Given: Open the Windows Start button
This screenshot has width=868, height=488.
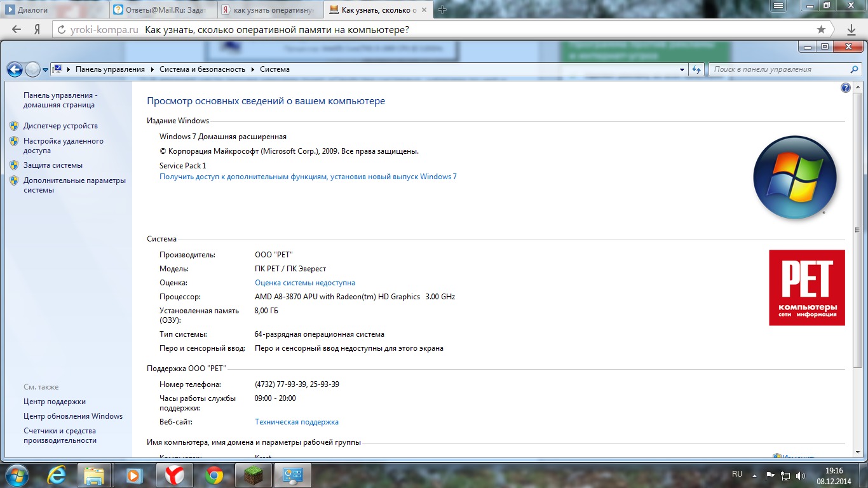Looking at the screenshot, I should pos(17,475).
